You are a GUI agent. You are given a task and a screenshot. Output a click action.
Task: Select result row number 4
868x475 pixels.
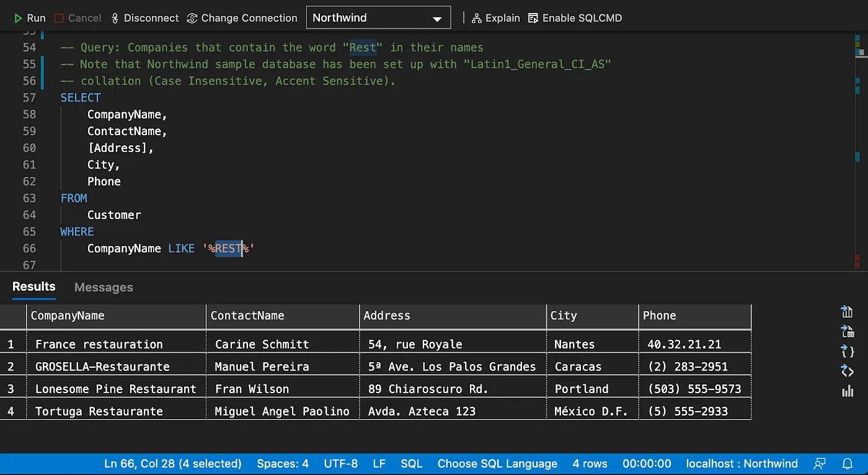(11, 411)
